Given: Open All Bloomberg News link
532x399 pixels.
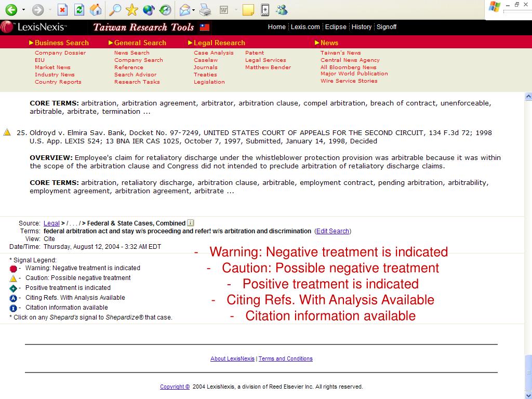Looking at the screenshot, I should pos(349,67).
